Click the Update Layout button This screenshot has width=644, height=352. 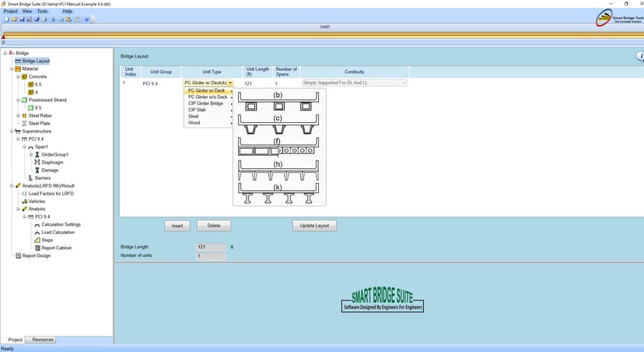314,226
